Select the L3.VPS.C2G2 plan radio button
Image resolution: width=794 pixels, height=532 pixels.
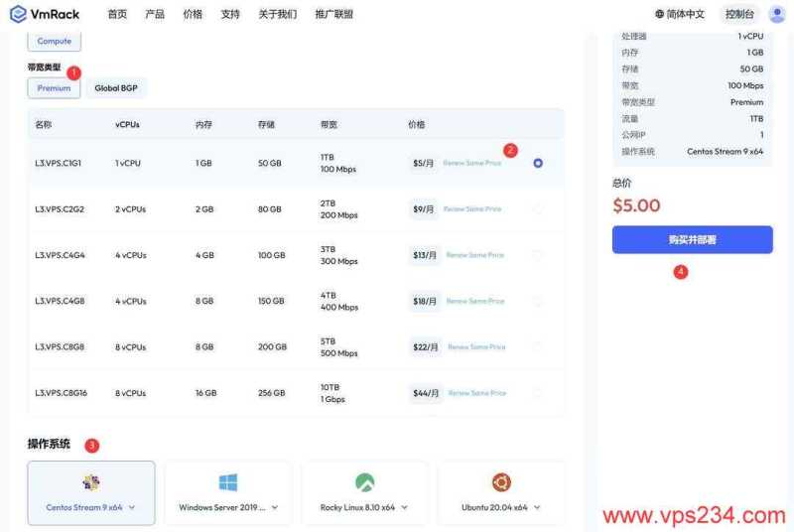[538, 209]
